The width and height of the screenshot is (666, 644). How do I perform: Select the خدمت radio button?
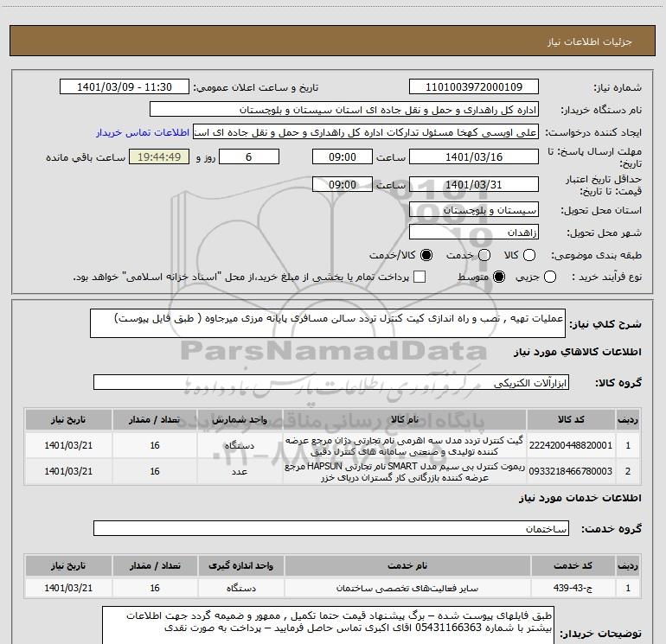(x=484, y=255)
